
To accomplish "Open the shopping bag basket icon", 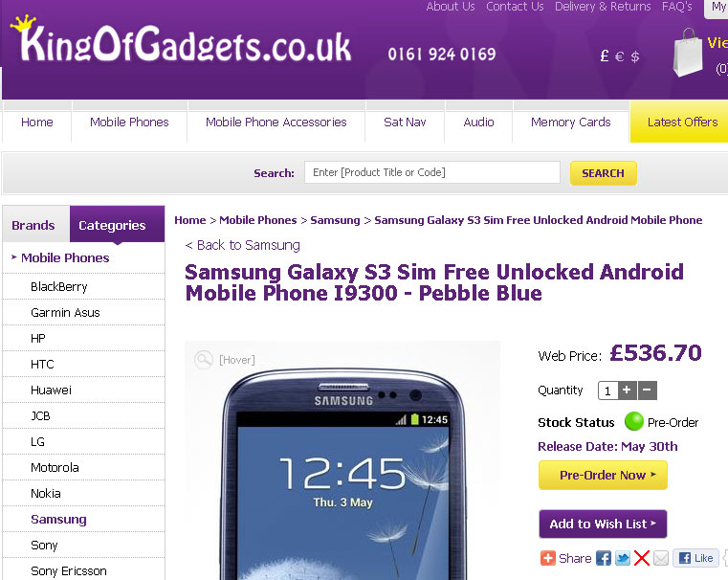I will coord(688,53).
